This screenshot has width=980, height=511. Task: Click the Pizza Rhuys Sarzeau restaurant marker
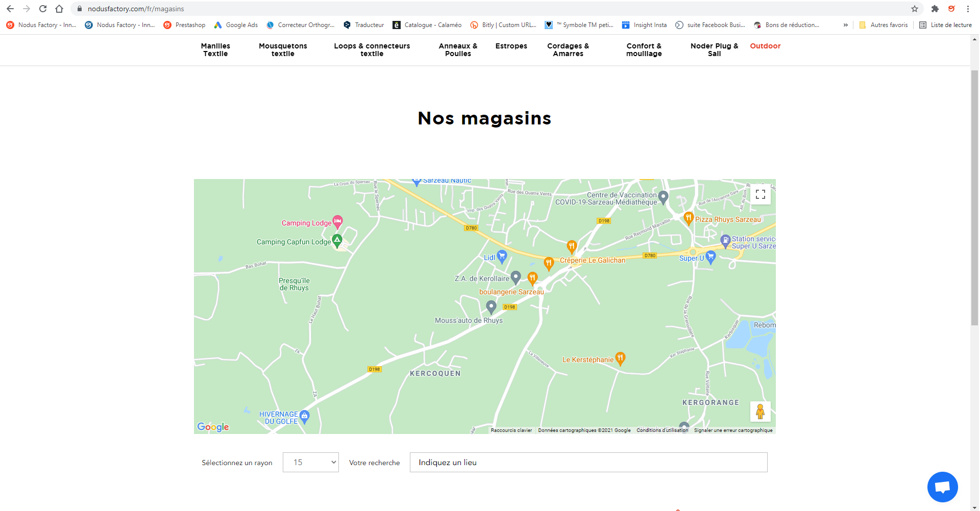click(689, 218)
